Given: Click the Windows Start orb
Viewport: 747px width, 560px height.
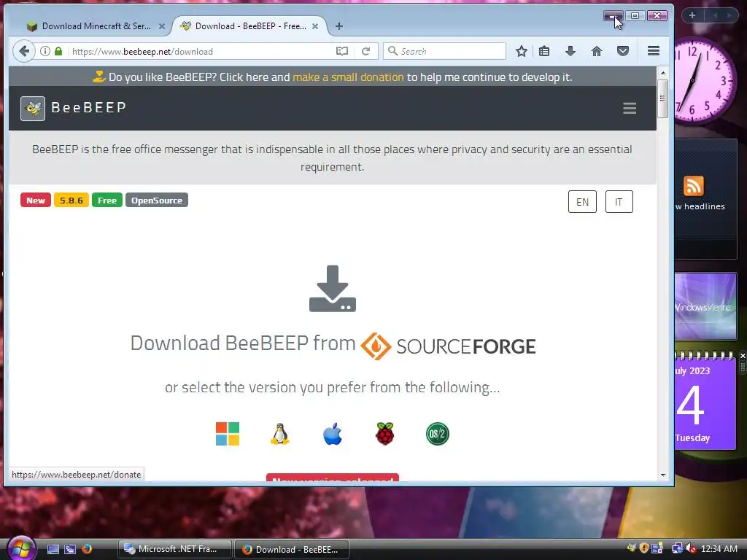Looking at the screenshot, I should coord(21,548).
